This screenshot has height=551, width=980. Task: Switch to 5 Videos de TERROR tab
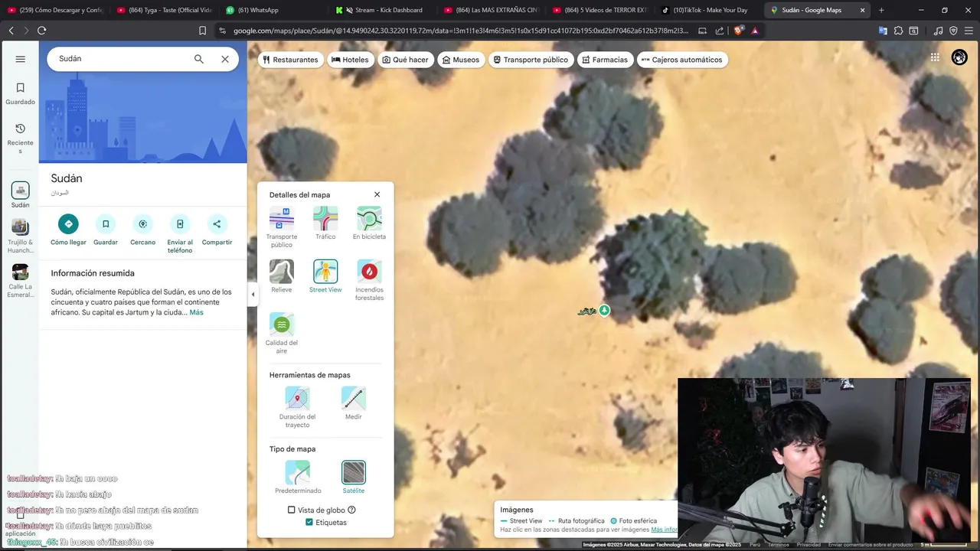pos(600,10)
